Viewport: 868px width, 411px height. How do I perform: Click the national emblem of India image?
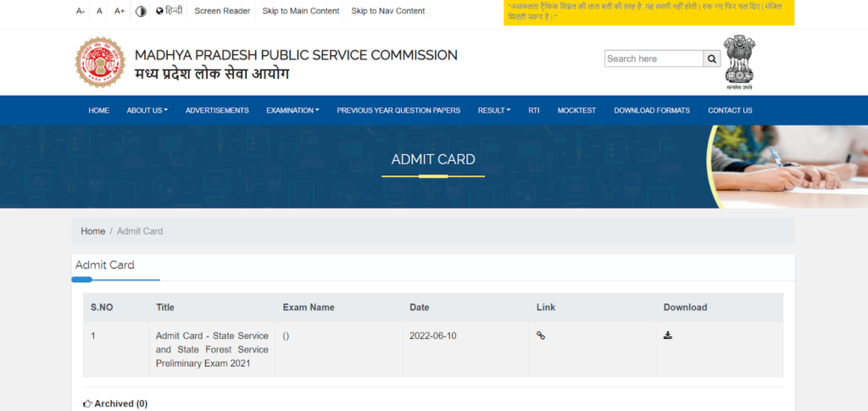pos(739,62)
